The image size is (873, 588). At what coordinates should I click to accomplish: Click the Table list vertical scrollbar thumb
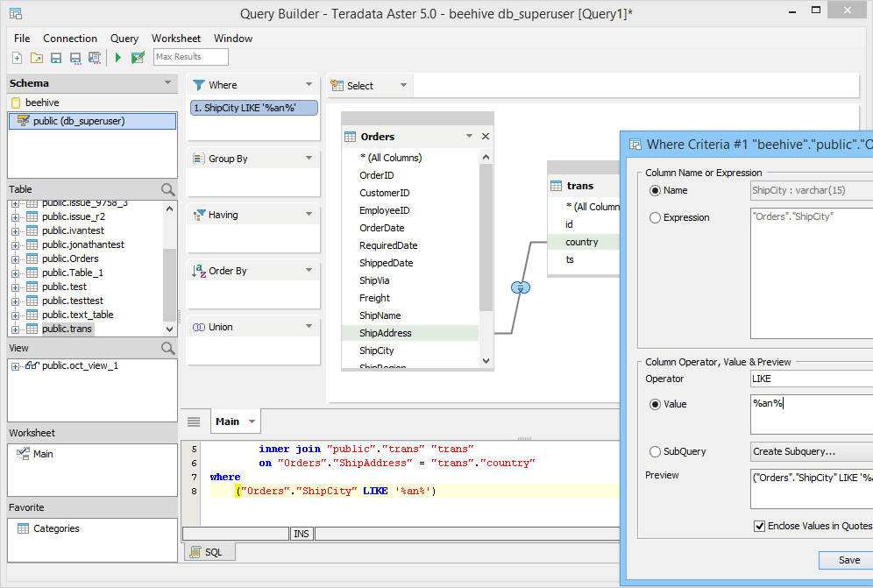(x=169, y=285)
